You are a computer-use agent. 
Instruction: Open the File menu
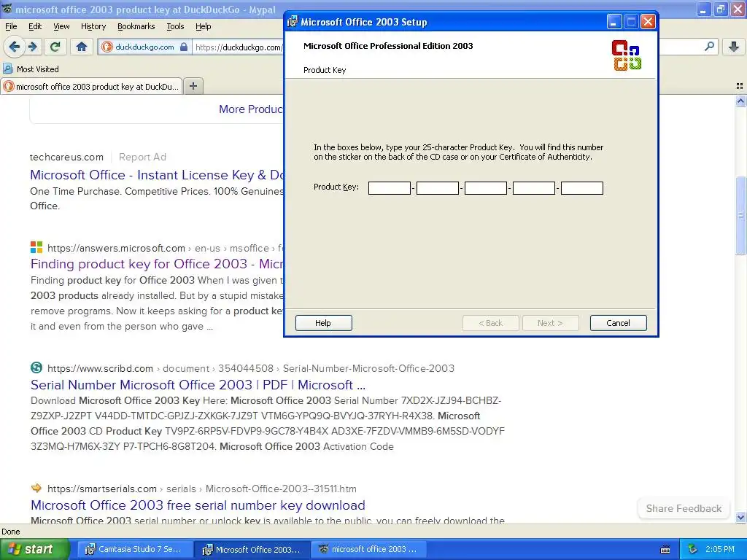(x=11, y=26)
